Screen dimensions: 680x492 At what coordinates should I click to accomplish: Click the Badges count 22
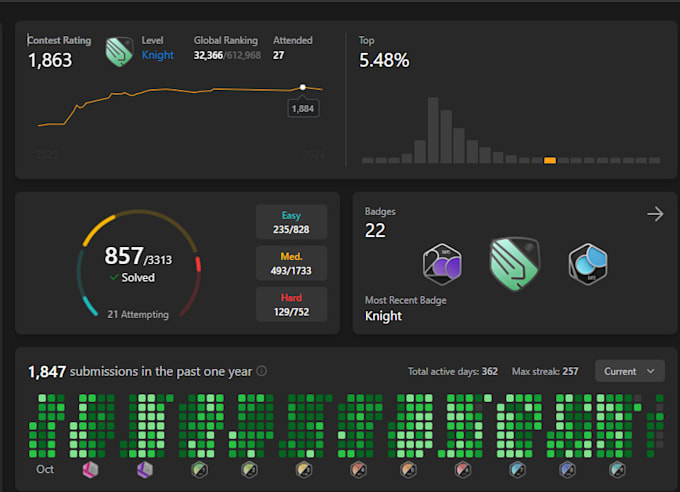pos(375,230)
